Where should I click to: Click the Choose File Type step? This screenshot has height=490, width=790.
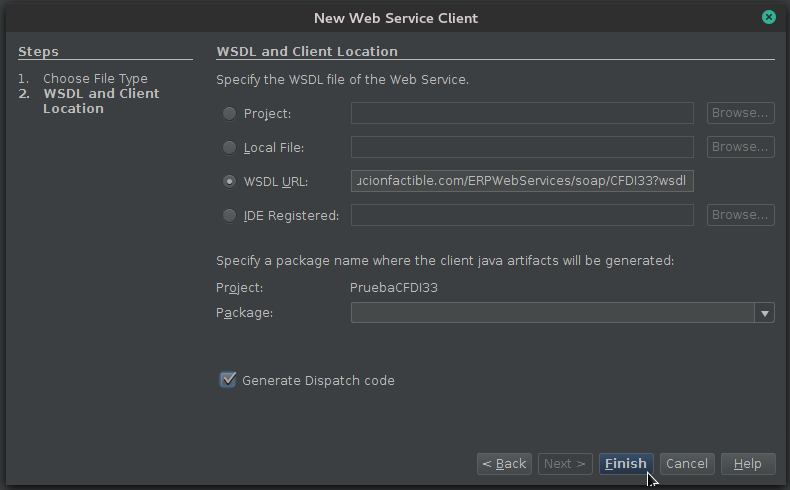coord(95,78)
